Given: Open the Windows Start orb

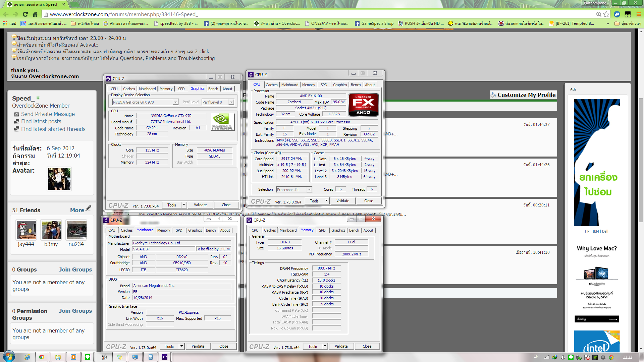Looking at the screenshot, I should point(9,357).
